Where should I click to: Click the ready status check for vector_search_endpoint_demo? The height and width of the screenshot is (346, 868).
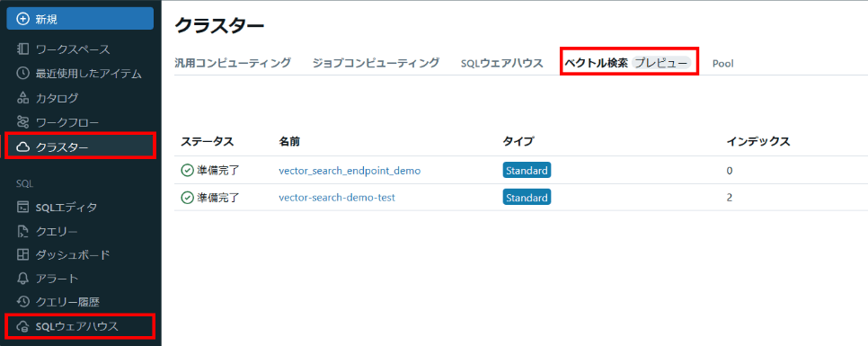(x=187, y=171)
